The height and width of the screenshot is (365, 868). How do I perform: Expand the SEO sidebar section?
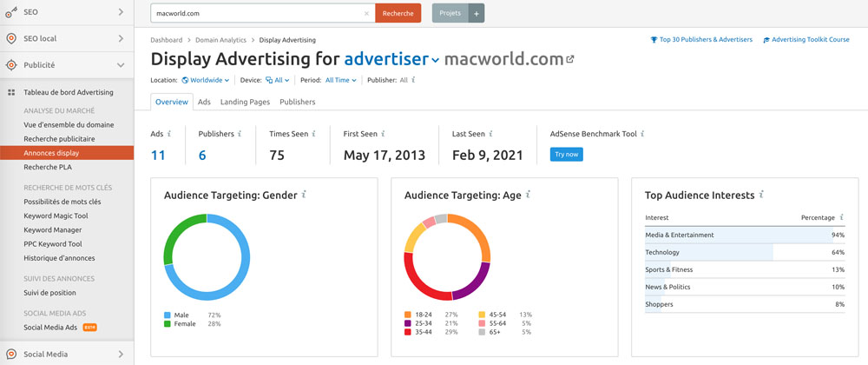(x=121, y=11)
